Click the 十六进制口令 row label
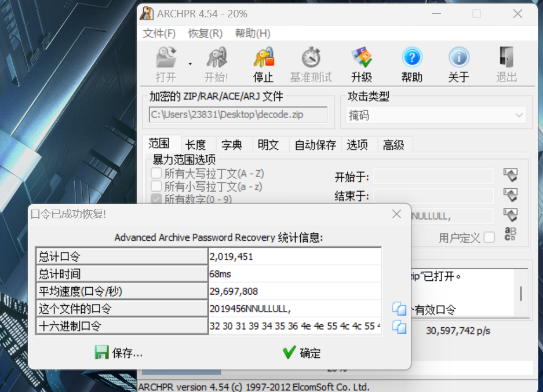The height and width of the screenshot is (392, 543). coord(122,326)
